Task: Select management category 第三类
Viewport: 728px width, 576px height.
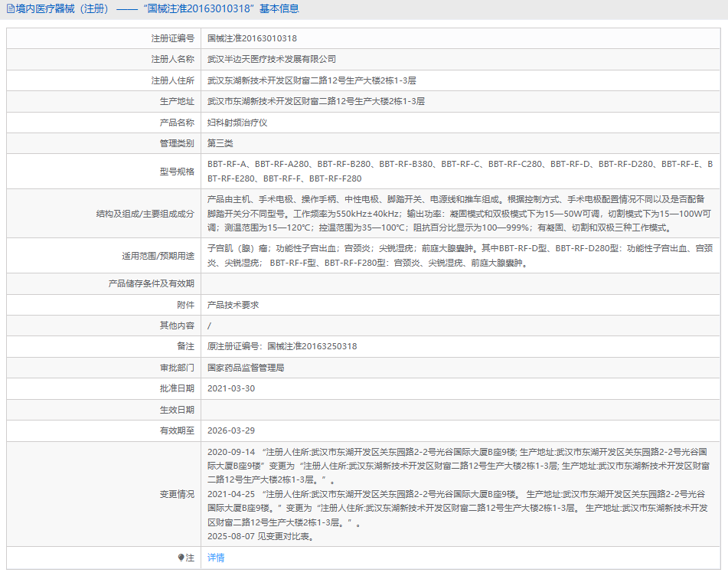Action: click(x=220, y=143)
